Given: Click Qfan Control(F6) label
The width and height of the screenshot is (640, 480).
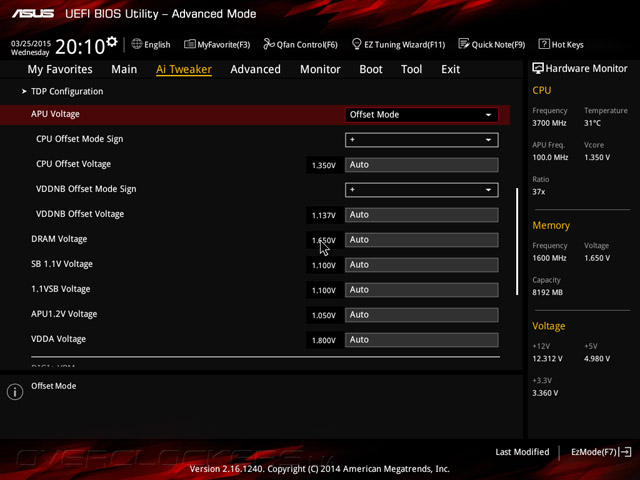Looking at the screenshot, I should pos(307,44).
